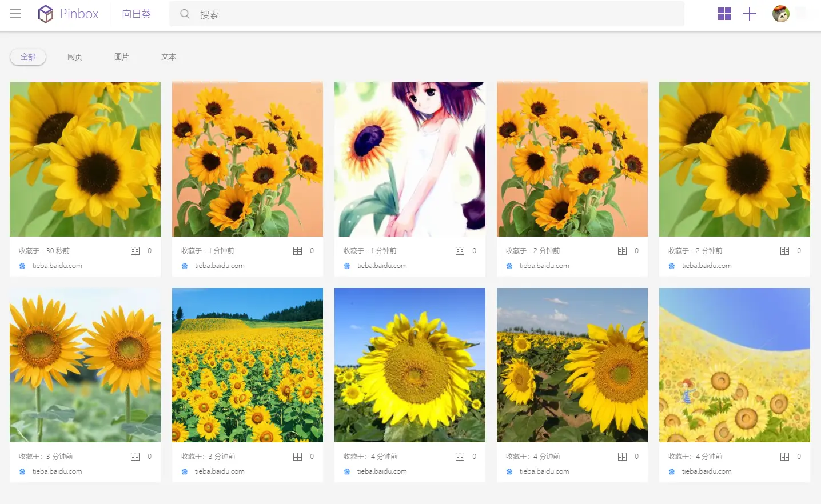Click 收藏于: 4 分钟前 on single large sunflower card
This screenshot has width=821, height=504.
pyautogui.click(x=370, y=457)
